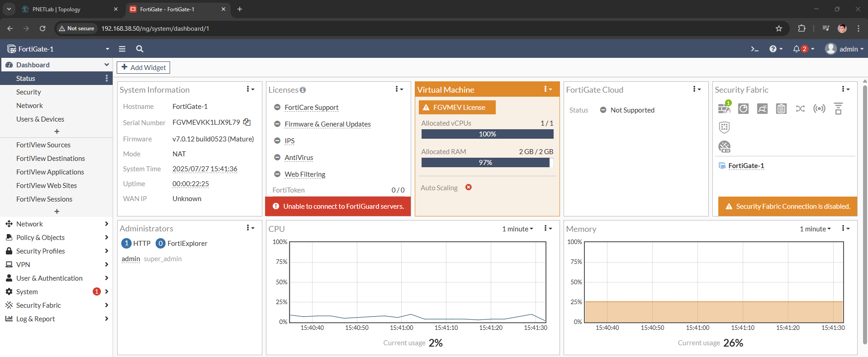Open the FortiGate-1 VDOM dropdown arrow
The image size is (868, 357).
coord(107,49)
